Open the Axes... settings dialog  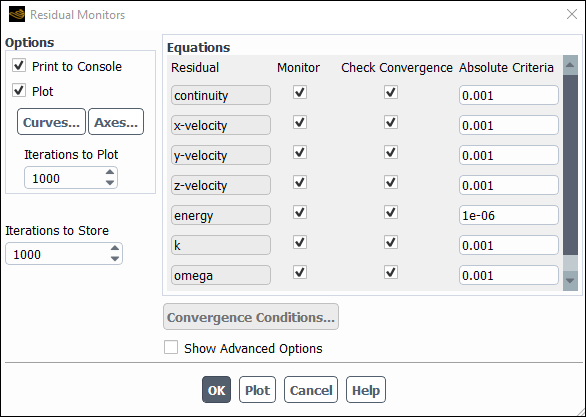pos(116,122)
